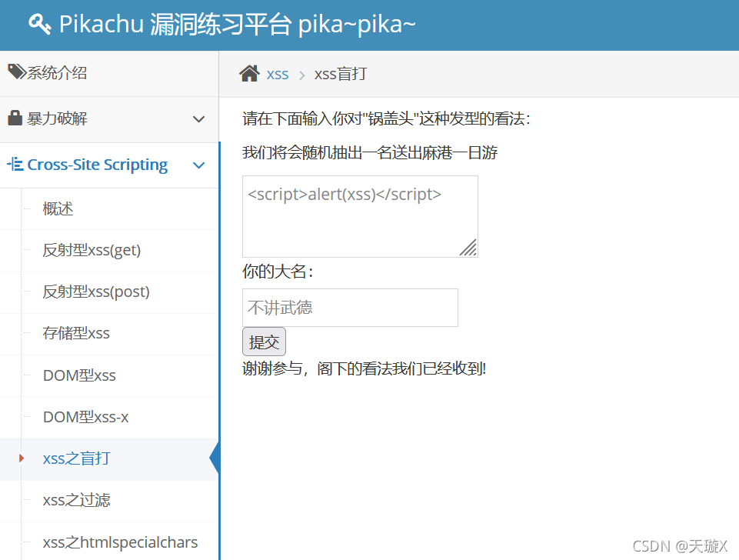Viewport: 739px width, 560px height.
Task: Select the Cross-Site Scripting section
Action: 109,165
